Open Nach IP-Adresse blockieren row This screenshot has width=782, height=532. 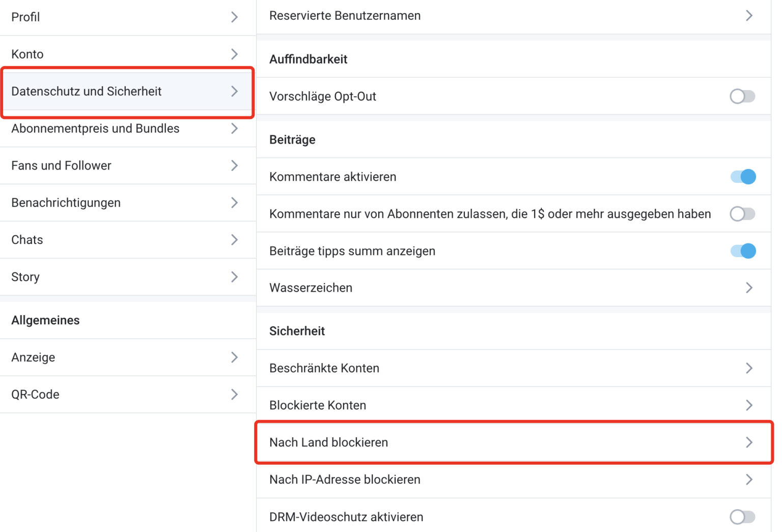tap(345, 480)
